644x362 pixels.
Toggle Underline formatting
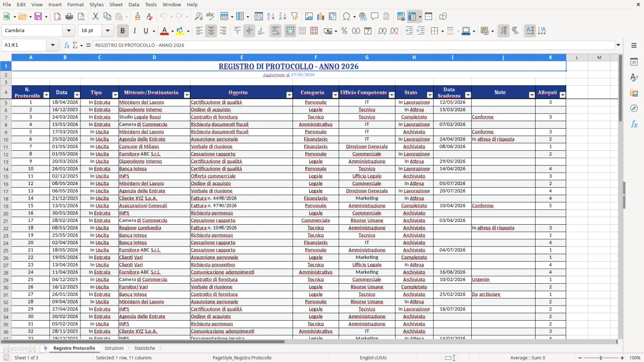click(146, 31)
